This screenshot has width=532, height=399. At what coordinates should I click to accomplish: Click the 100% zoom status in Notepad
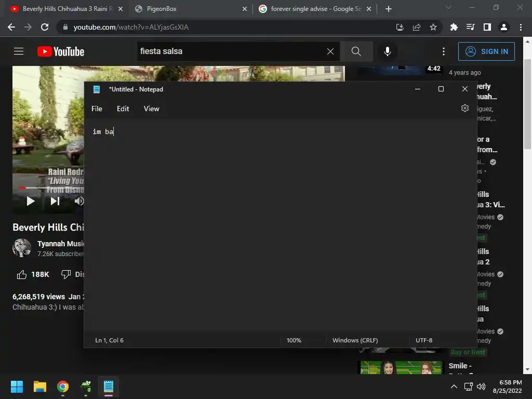coord(294,340)
